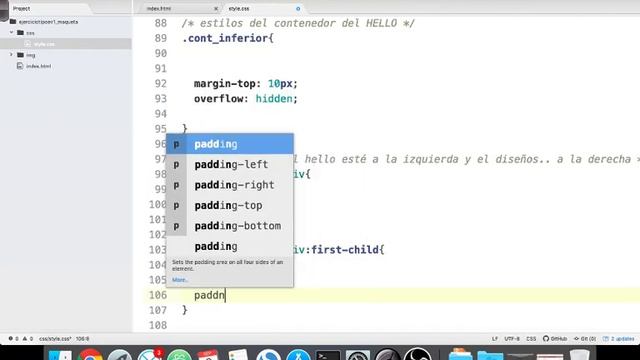
Task: Click the 'hidden' value on line 93
Action: (274, 99)
